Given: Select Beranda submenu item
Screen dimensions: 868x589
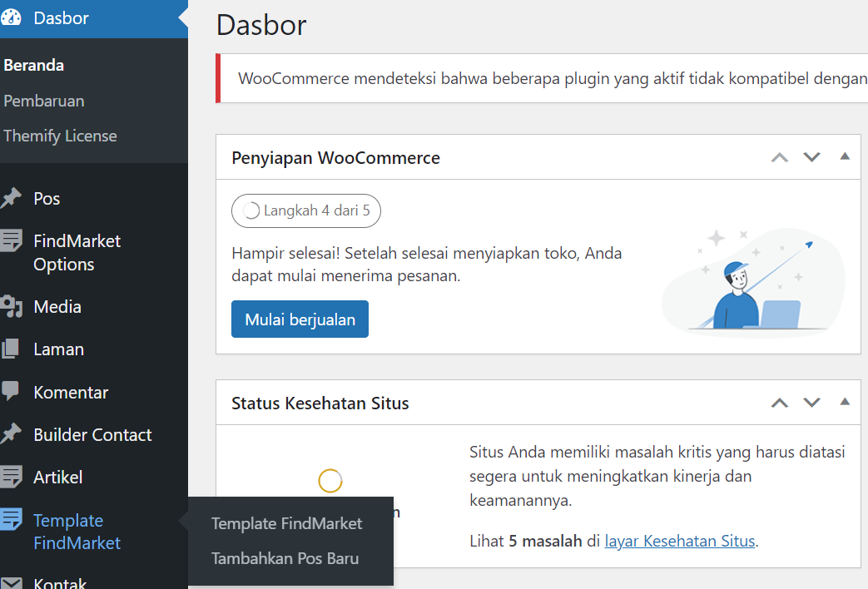Looking at the screenshot, I should coord(33,66).
